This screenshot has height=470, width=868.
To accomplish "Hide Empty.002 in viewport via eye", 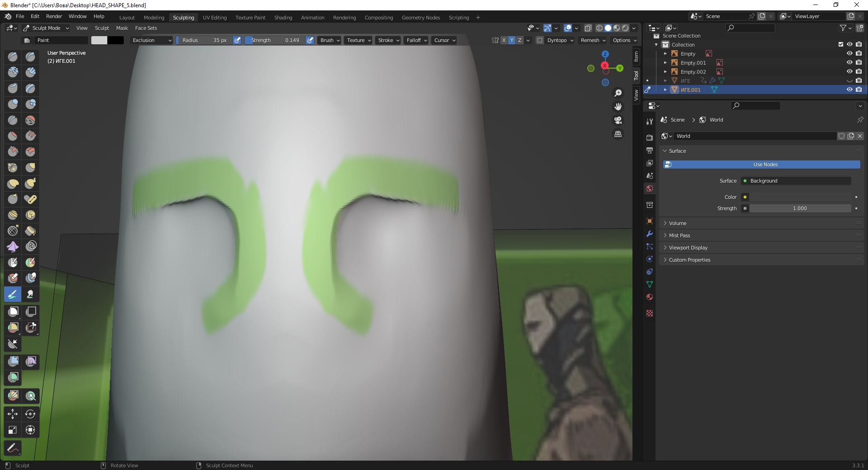I will 849,71.
